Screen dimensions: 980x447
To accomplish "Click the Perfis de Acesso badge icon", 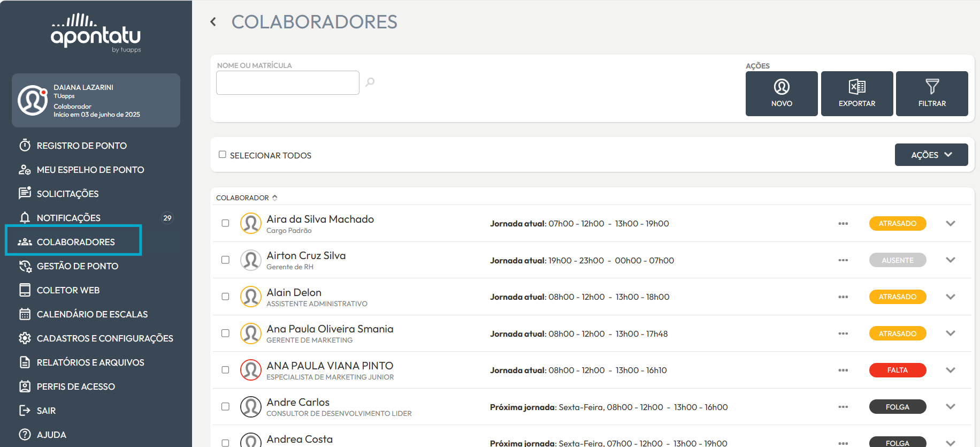I will tap(25, 386).
